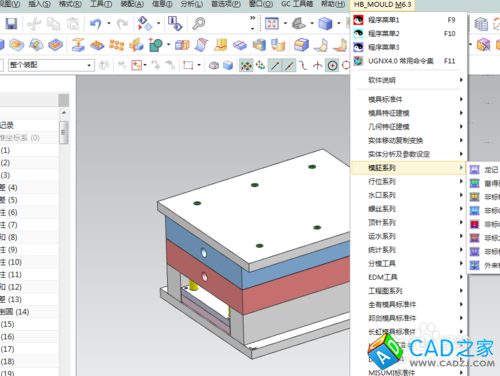Open the 格式(R) menu
Image resolution: width=500 pixels, height=376 pixels.
[70, 4]
